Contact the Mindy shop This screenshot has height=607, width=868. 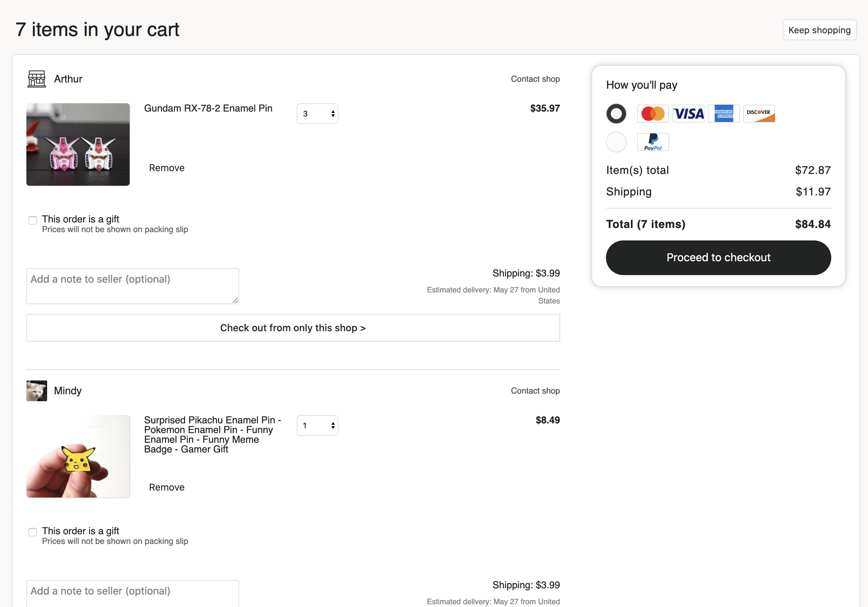[535, 390]
